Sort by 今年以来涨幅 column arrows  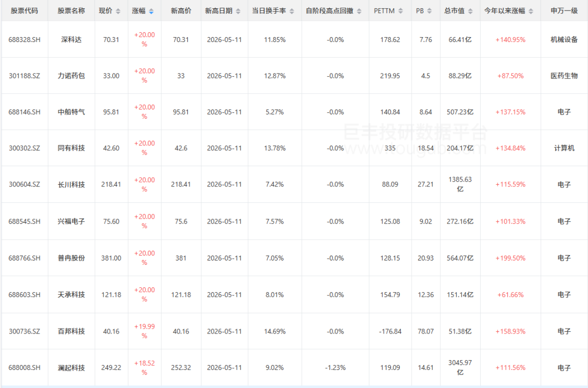[531, 11]
